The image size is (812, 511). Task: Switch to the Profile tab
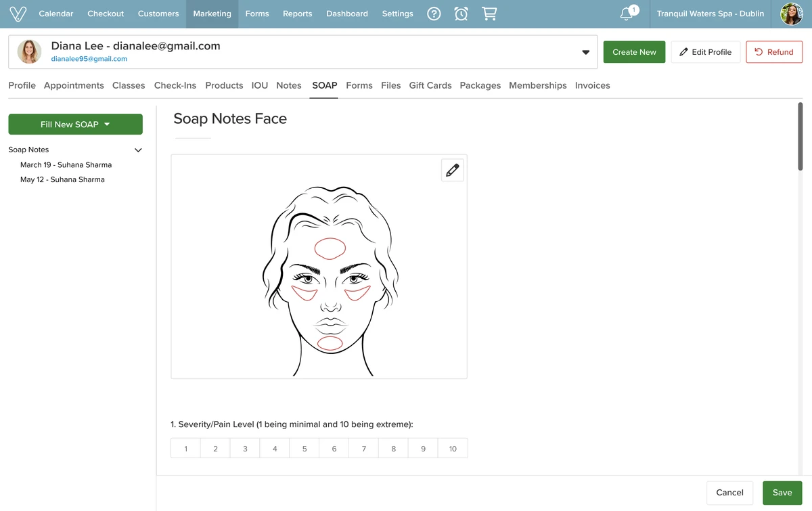coord(22,85)
